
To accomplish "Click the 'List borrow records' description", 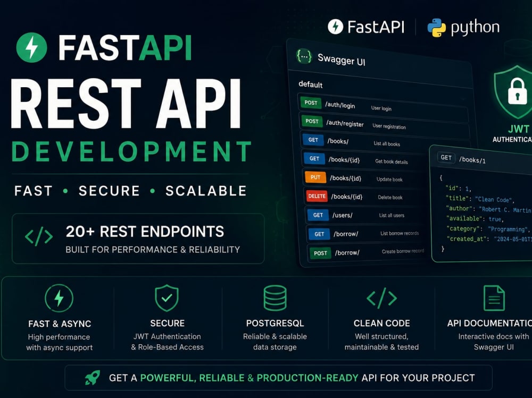I will point(400,233).
